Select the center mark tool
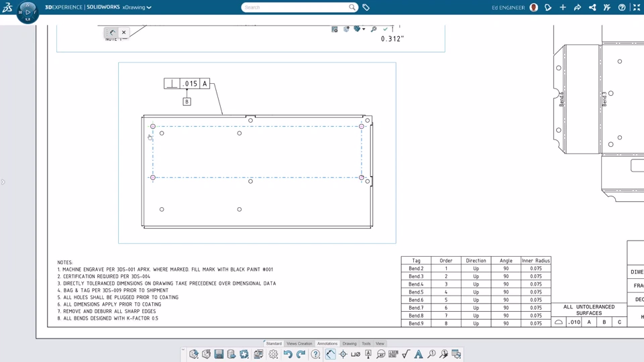 (343, 354)
